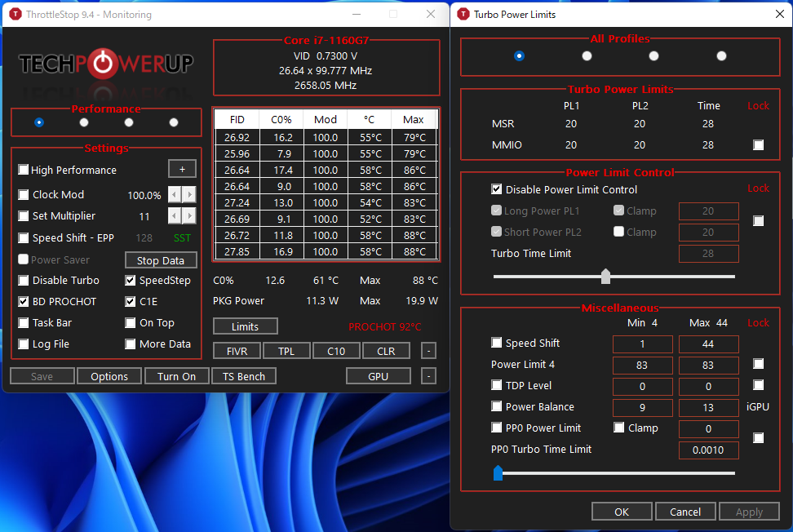Image resolution: width=793 pixels, height=532 pixels.
Task: Click the FID column header in table
Action: coord(237,119)
